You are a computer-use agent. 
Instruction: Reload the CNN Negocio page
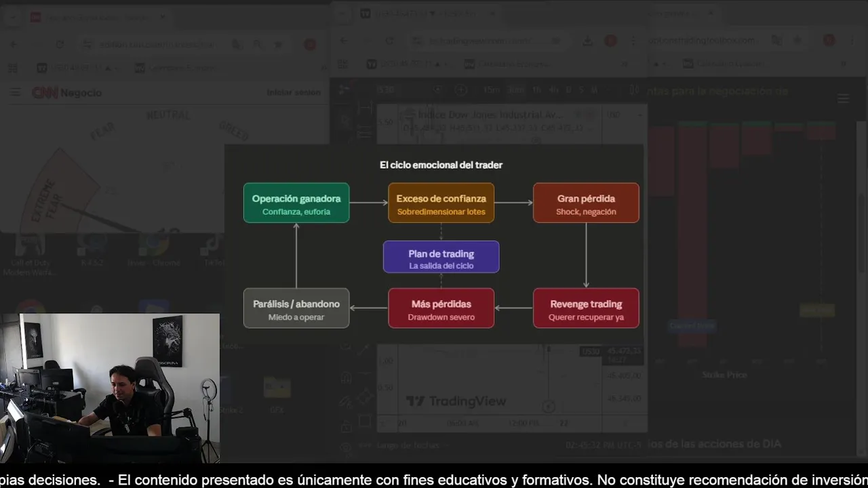tap(60, 45)
